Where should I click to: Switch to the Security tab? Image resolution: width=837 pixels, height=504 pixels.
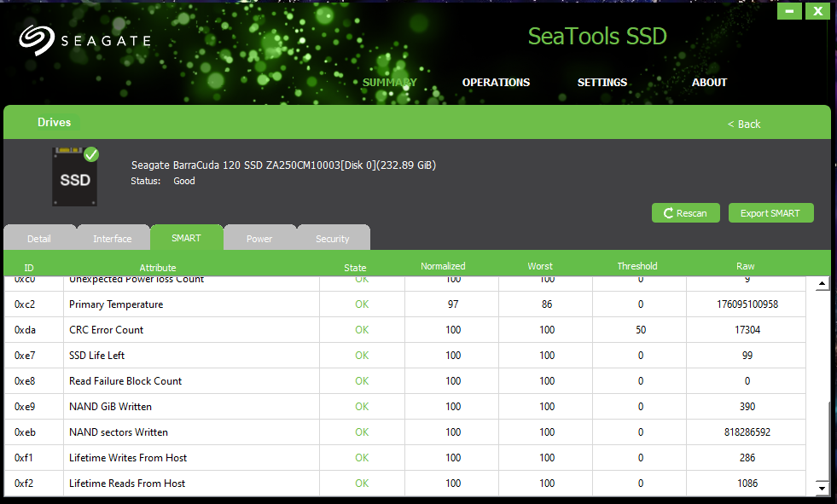click(333, 239)
